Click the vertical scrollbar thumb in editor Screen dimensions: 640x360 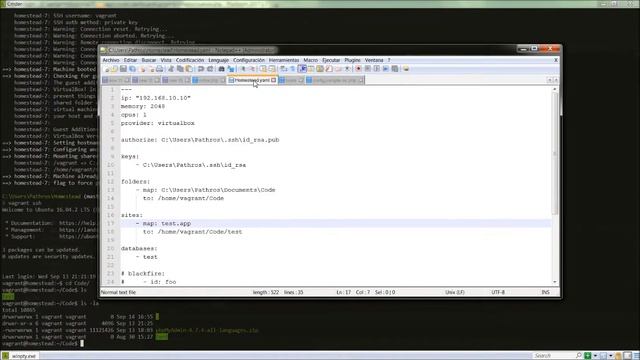point(554,153)
